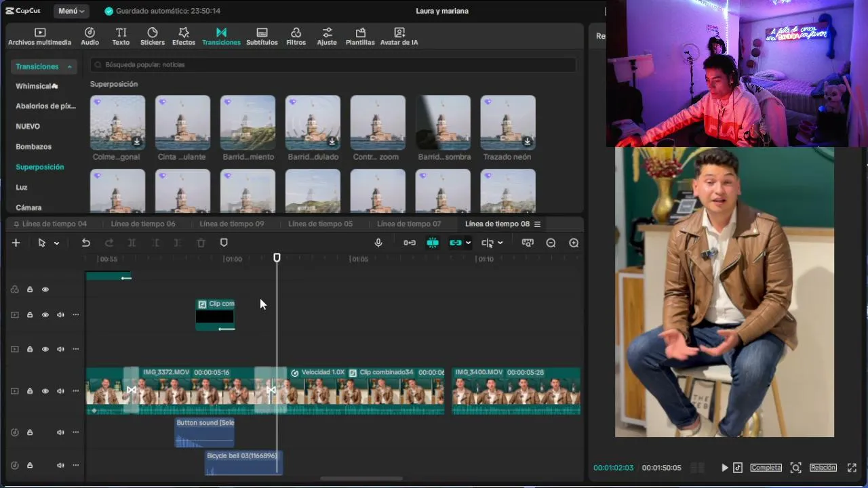Viewport: 868px width, 488px height.
Task: Click the undo arrow in timeline toolbar
Action: (86, 243)
